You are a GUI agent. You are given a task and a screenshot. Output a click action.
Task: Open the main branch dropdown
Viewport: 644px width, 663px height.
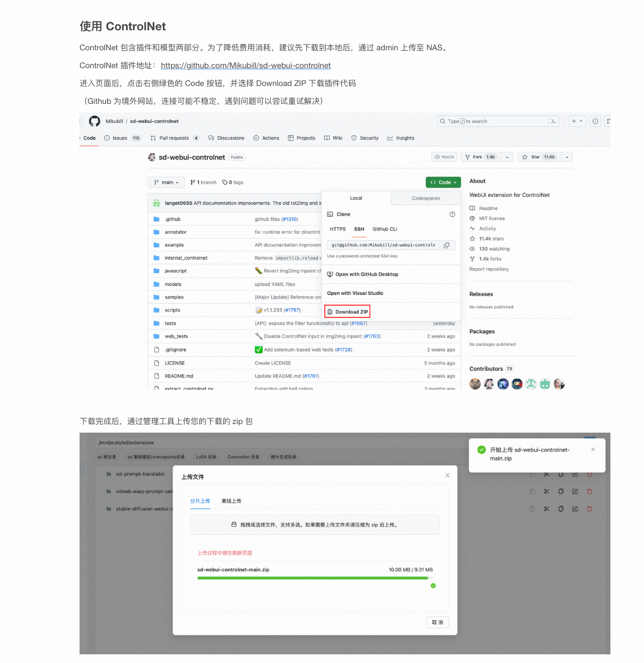coord(166,182)
